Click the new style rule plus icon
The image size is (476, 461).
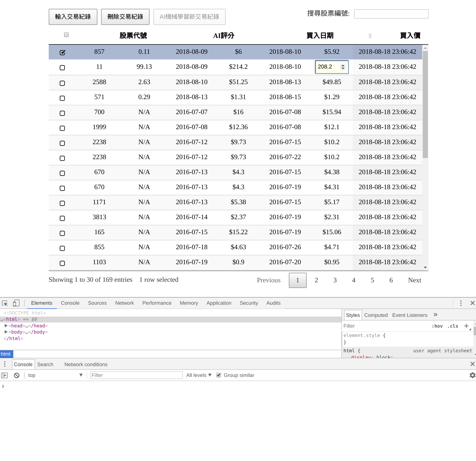[x=466, y=326]
